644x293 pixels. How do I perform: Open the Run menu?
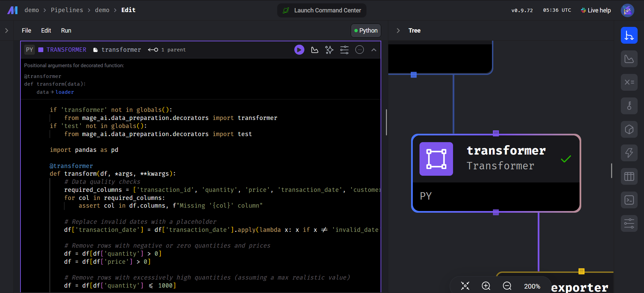pyautogui.click(x=66, y=31)
